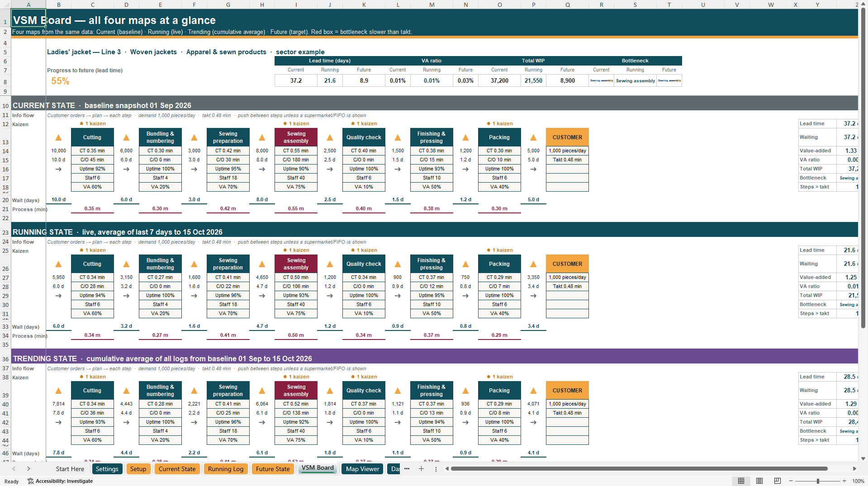Show hidden sheet tabs ellipsis

pyautogui.click(x=407, y=469)
